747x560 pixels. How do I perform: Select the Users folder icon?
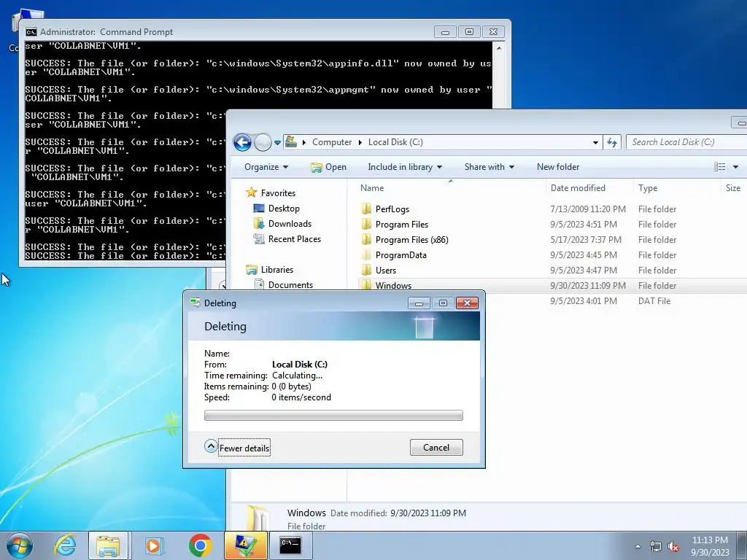pyautogui.click(x=366, y=270)
